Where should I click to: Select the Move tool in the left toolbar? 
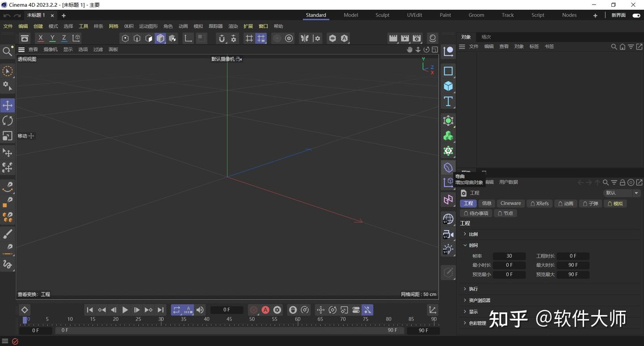[7, 106]
